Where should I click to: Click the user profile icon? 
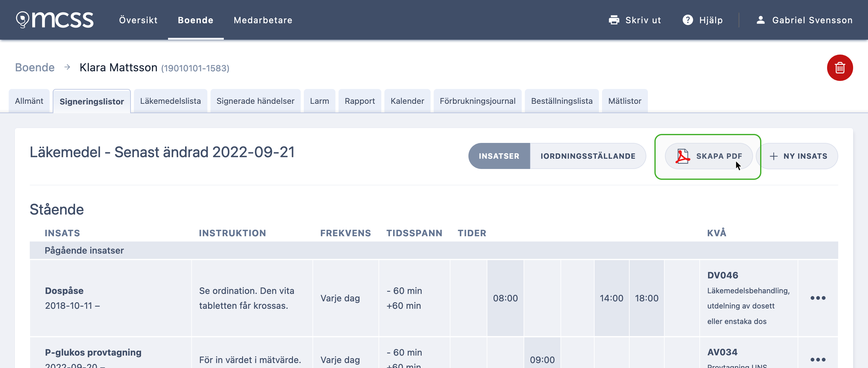760,20
